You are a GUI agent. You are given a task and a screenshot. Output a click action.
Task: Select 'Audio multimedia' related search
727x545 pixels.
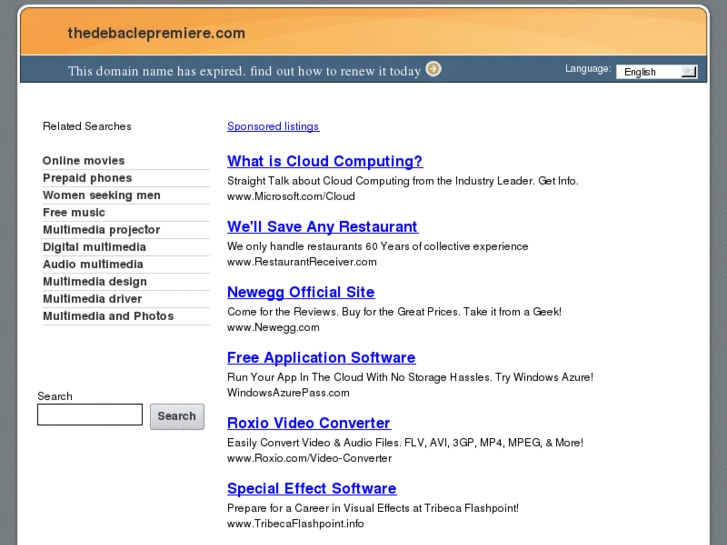(x=93, y=264)
